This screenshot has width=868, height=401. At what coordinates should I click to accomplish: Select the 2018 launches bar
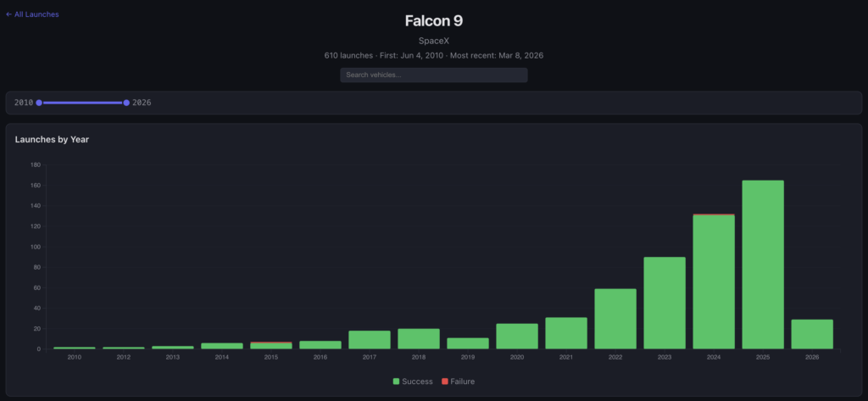pos(419,339)
